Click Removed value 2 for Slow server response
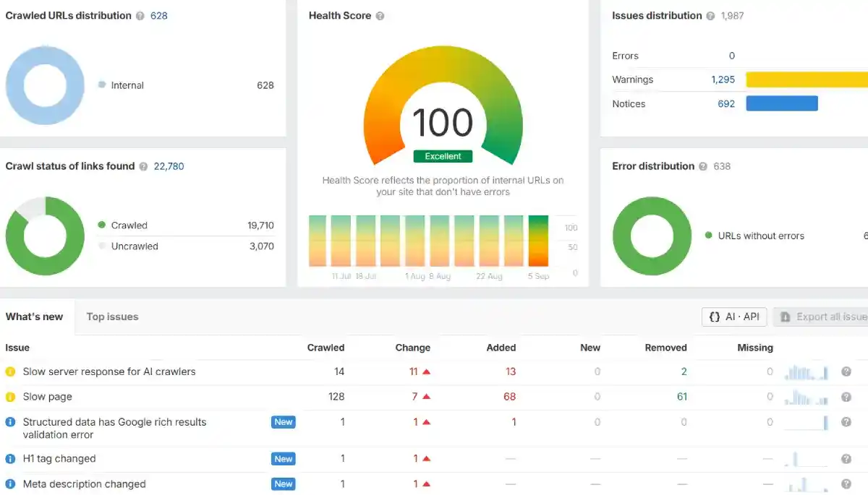Screen dimensions: 868x495 click(x=684, y=372)
